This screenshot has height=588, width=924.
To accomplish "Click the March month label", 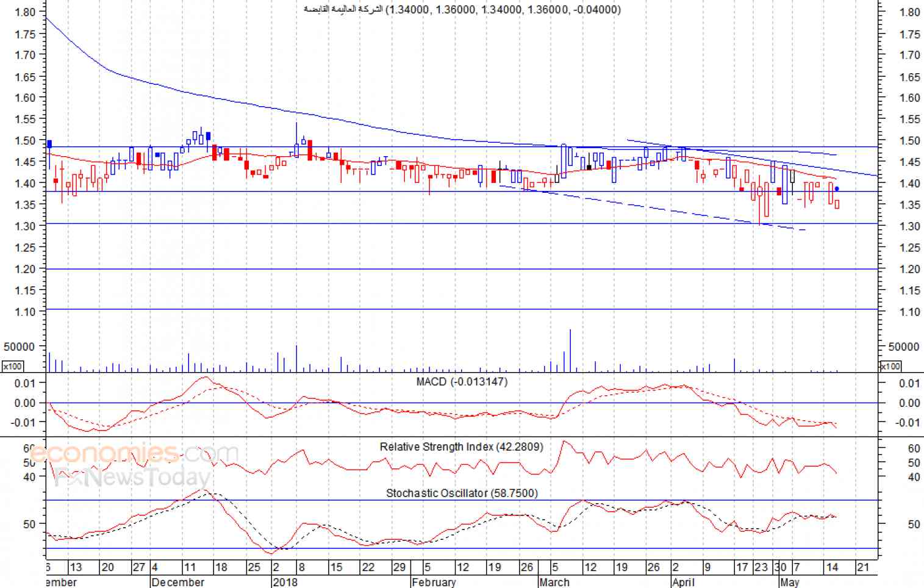I will coord(554,582).
